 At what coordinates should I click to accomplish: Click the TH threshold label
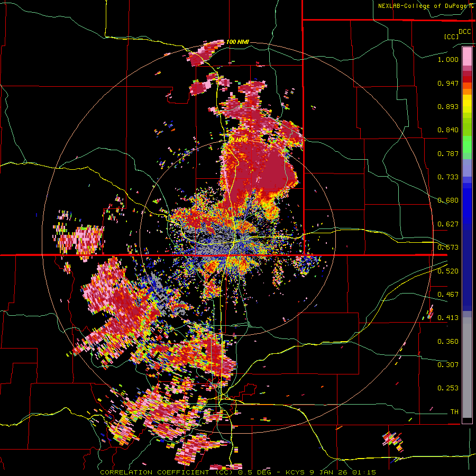pyautogui.click(x=454, y=411)
